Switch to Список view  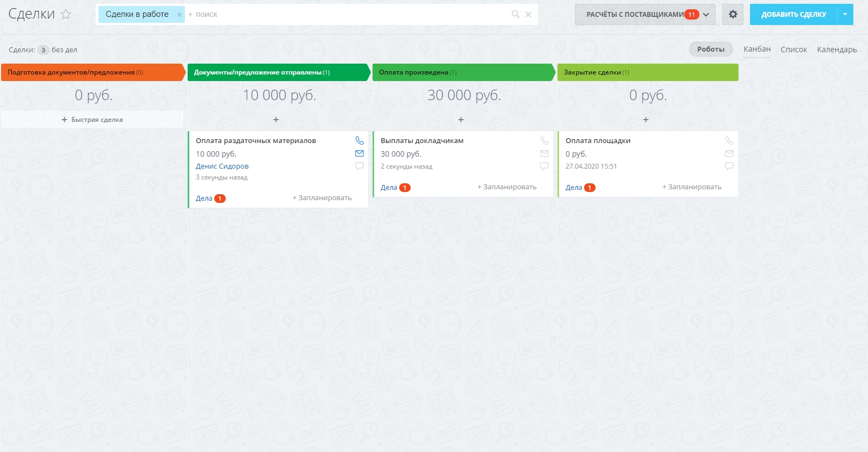pyautogui.click(x=793, y=49)
